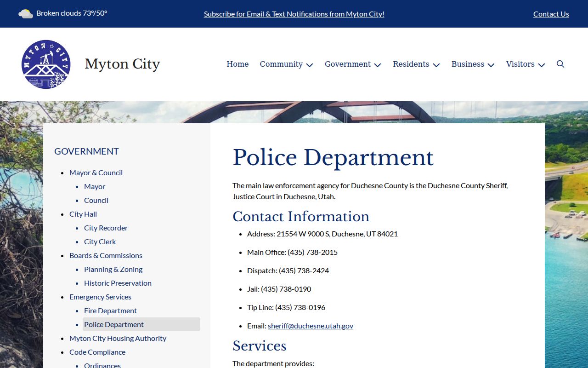Open the Contact Us link
The image size is (588, 368).
click(551, 14)
